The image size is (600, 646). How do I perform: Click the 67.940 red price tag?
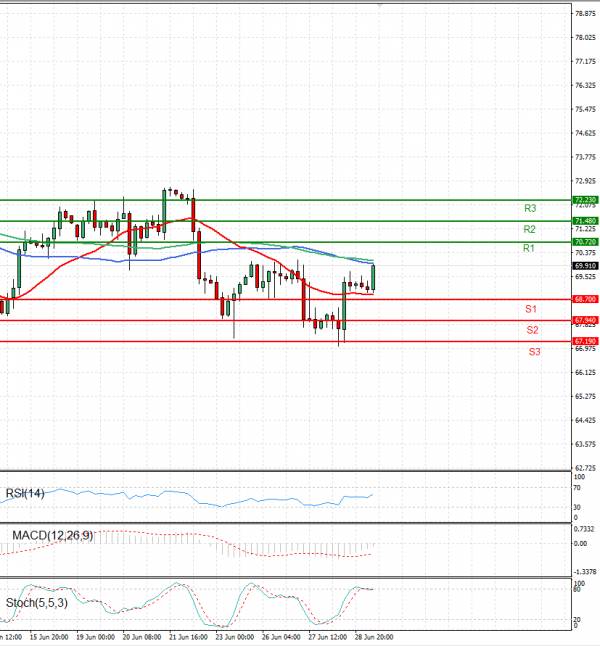(585, 320)
